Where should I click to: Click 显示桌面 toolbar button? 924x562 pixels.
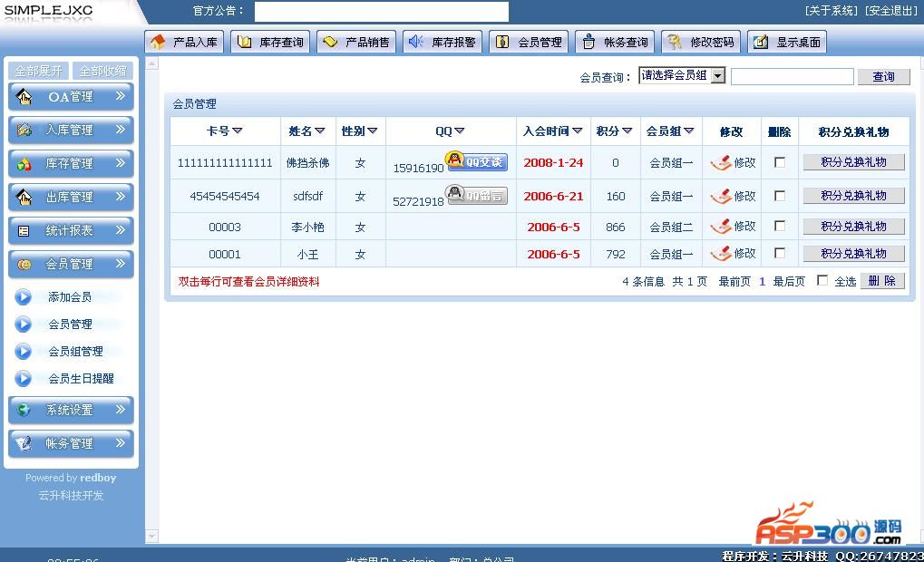[787, 42]
